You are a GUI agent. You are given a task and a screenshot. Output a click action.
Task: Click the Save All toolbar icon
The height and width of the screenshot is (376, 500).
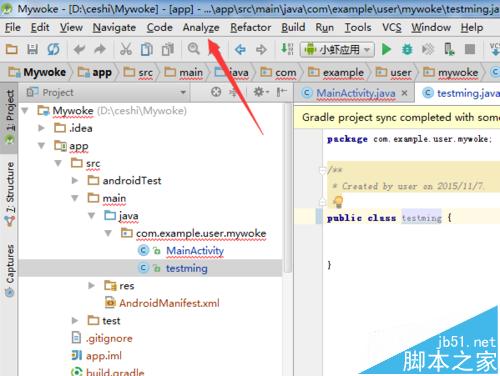click(32, 50)
